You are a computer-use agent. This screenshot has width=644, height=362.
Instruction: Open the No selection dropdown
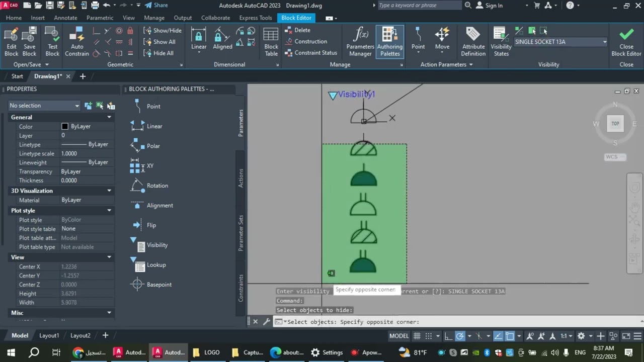click(44, 106)
